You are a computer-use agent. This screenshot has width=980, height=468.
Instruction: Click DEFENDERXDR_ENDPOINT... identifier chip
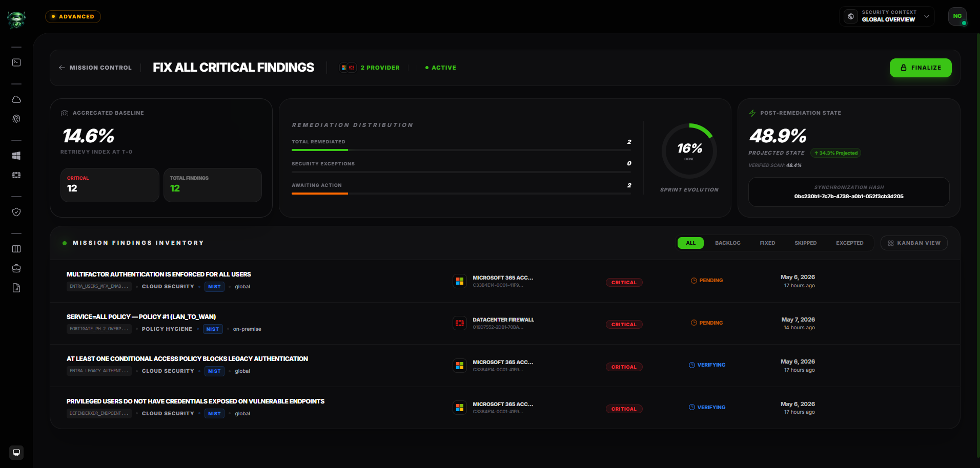99,414
